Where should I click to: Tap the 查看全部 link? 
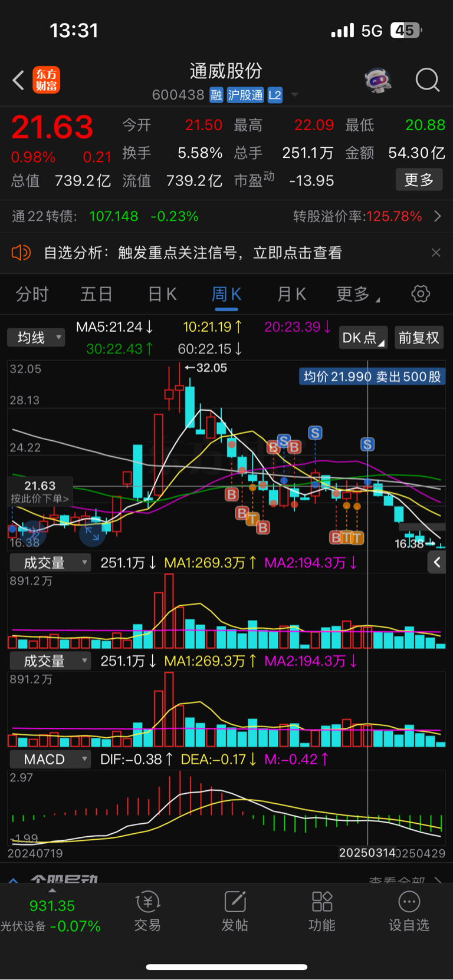coord(396,881)
